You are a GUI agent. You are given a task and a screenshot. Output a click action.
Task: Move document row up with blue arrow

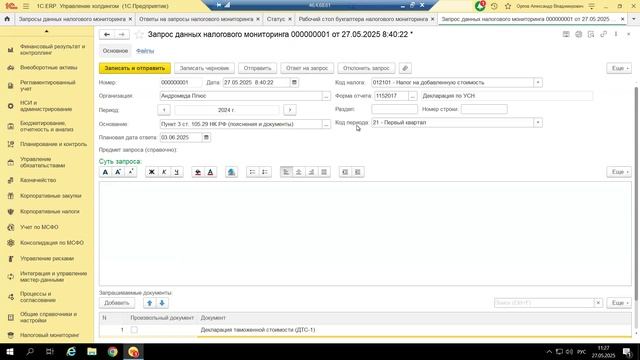pyautogui.click(x=149, y=303)
